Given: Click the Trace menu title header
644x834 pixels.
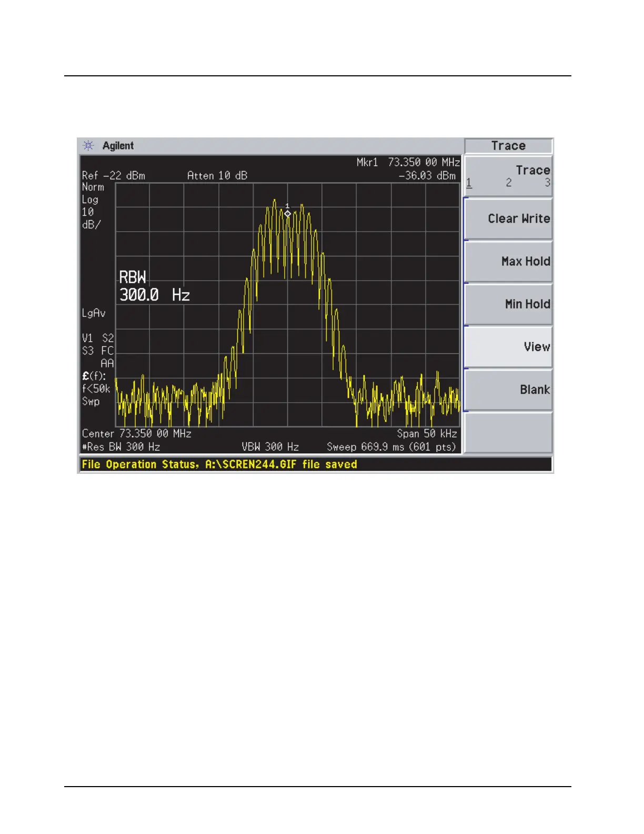Looking at the screenshot, I should click(x=508, y=146).
